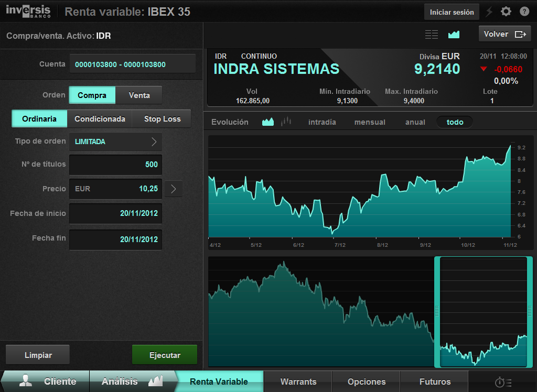Image resolution: width=537 pixels, height=392 pixels.
Task: Click the Limpiar button
Action: point(38,355)
